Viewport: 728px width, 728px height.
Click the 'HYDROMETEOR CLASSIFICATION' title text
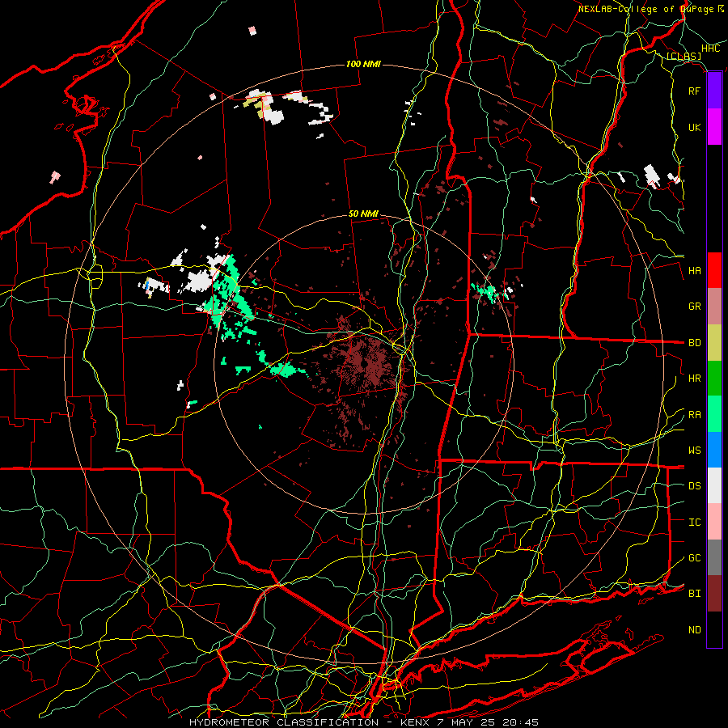pos(284,722)
